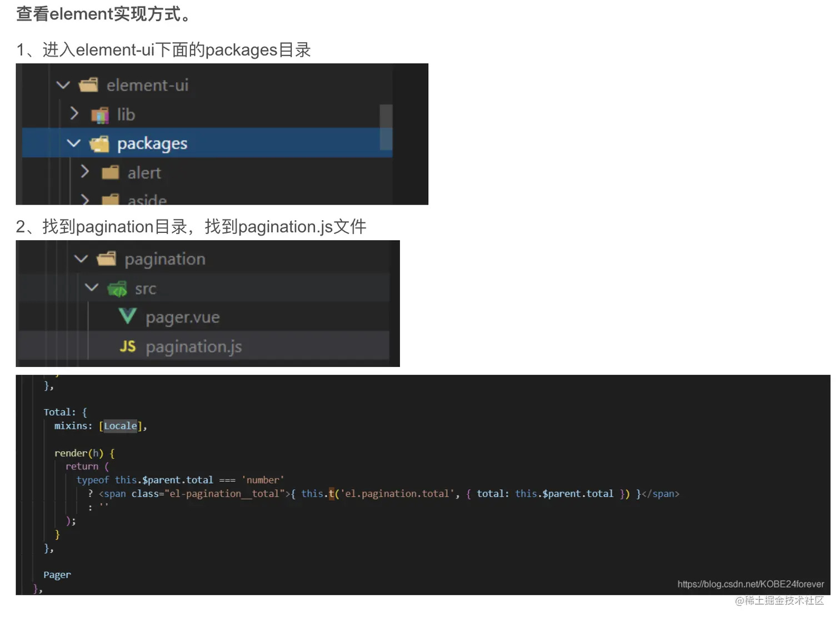Image resolution: width=840 pixels, height=622 pixels.
Task: Expand the alert folder chevron
Action: pyautogui.click(x=85, y=172)
